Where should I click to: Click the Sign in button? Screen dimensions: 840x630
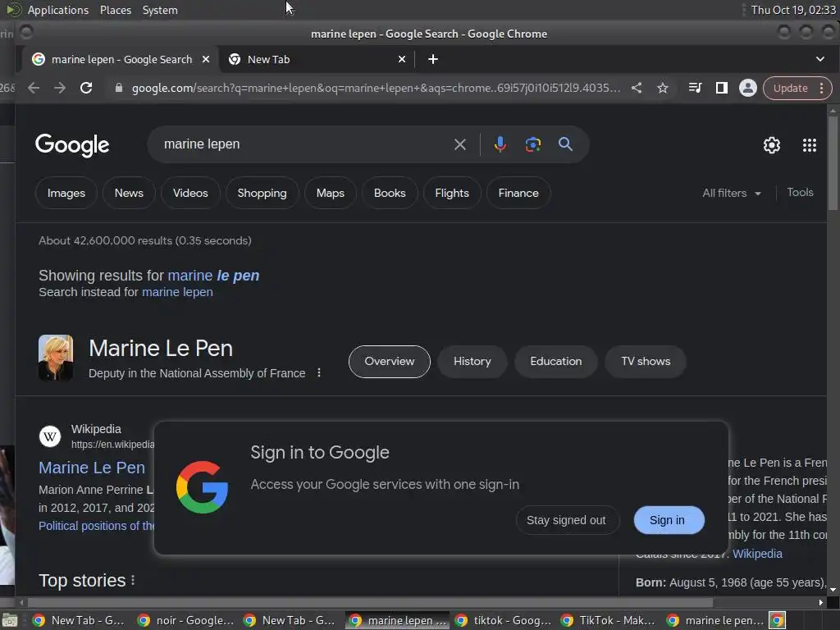tap(669, 520)
